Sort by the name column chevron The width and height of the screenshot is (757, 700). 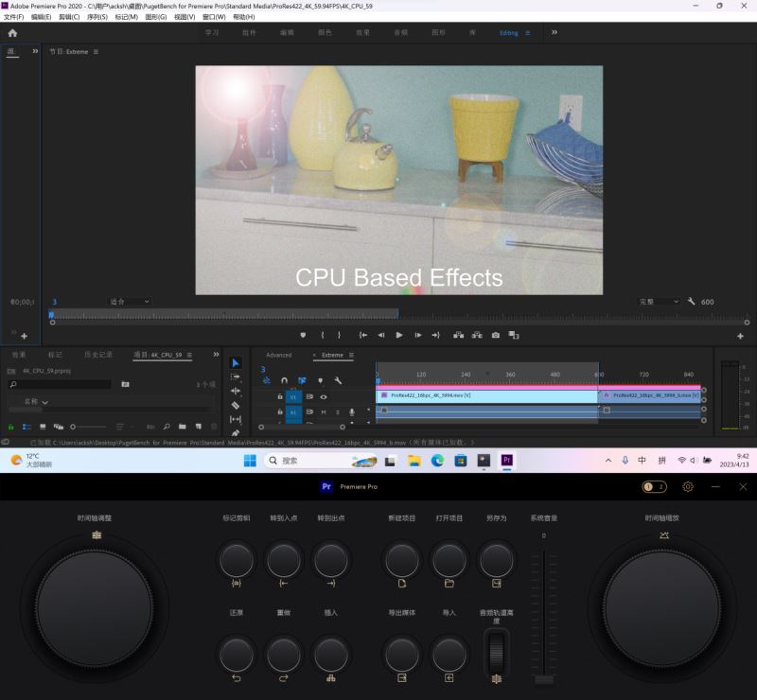(x=44, y=402)
